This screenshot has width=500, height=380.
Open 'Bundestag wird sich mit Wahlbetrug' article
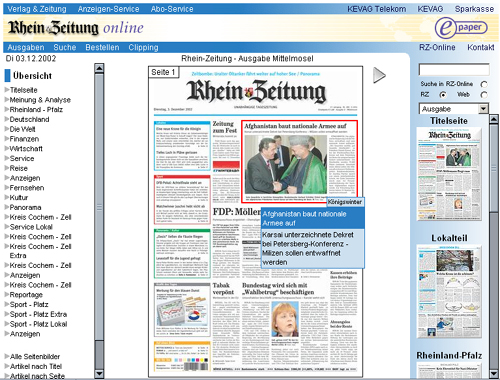coord(278,289)
